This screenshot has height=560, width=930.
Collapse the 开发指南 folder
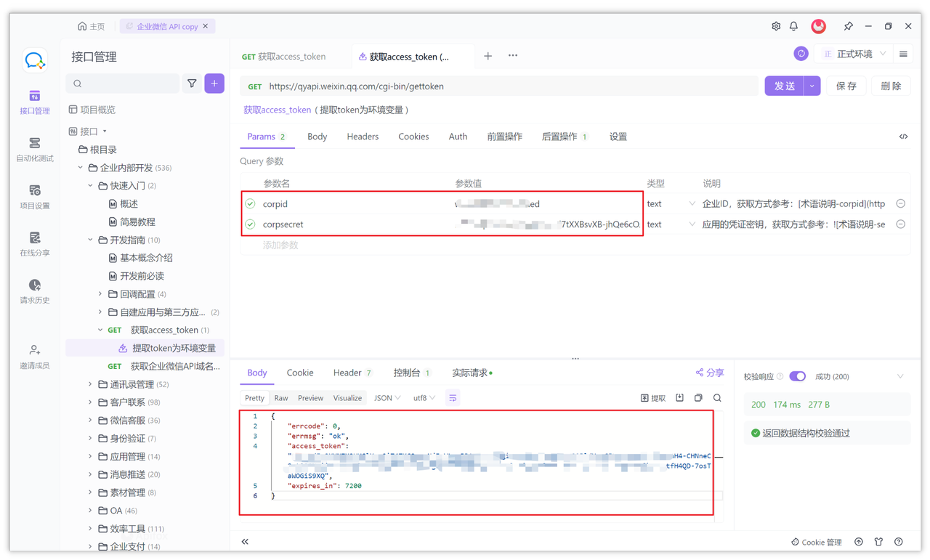tap(90, 240)
